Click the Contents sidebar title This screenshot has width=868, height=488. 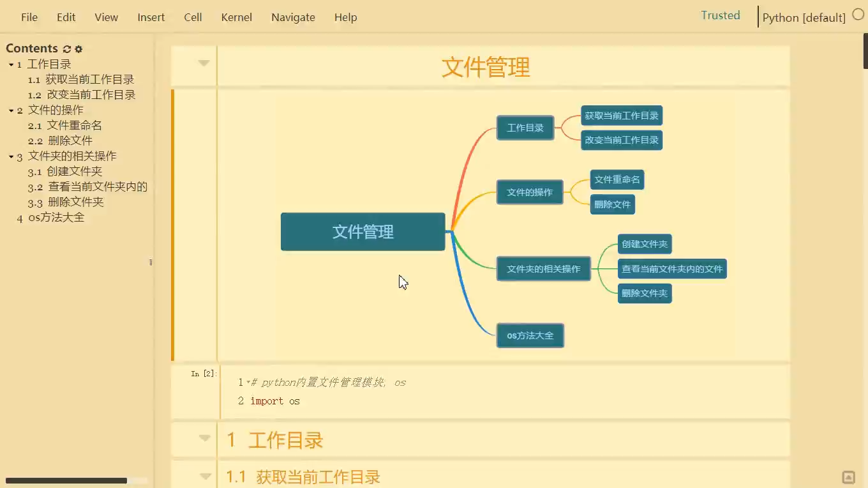pyautogui.click(x=32, y=49)
